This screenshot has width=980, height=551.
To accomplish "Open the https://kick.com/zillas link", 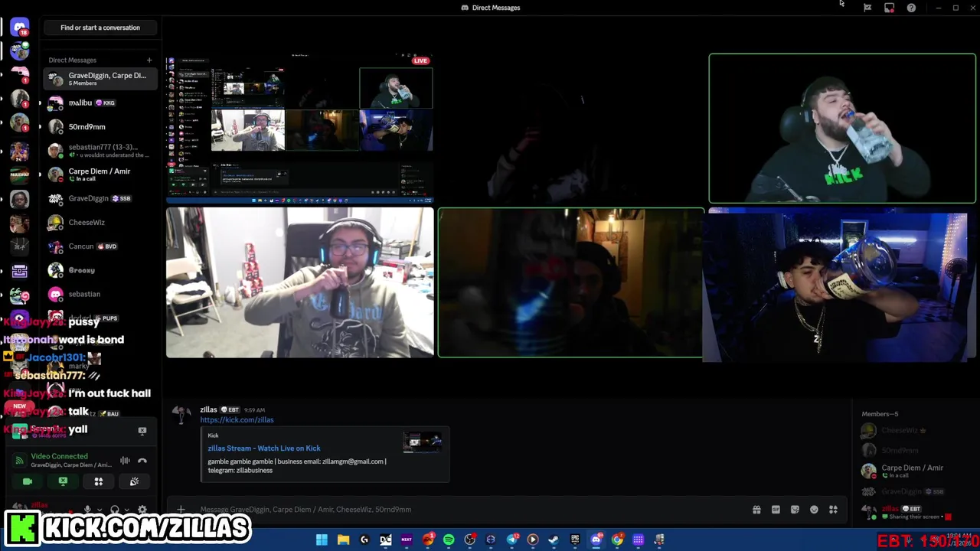I will pos(237,419).
